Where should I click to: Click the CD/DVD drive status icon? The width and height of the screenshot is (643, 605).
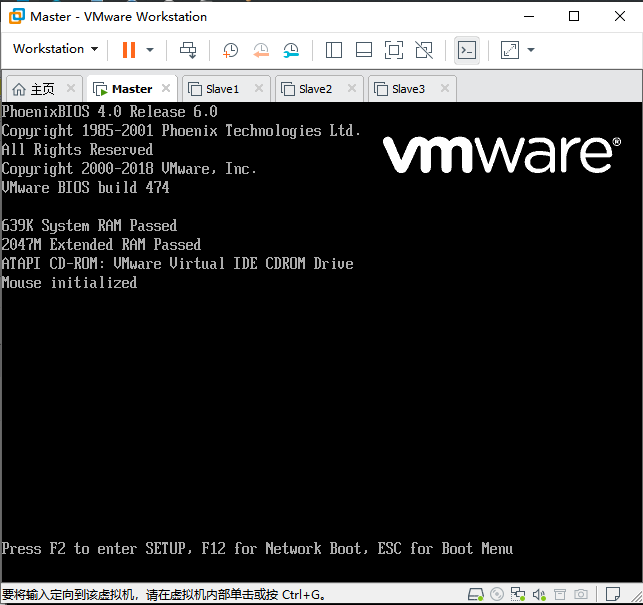(497, 594)
